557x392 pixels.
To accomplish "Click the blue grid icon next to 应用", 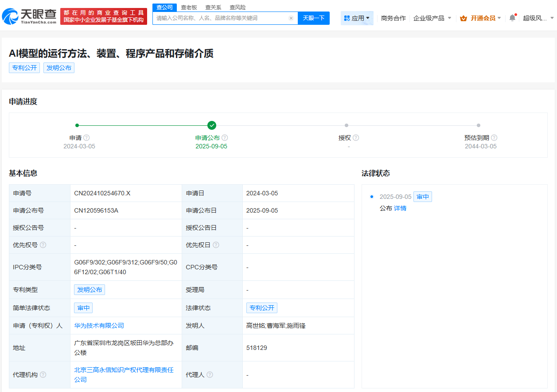I will pyautogui.click(x=347, y=17).
